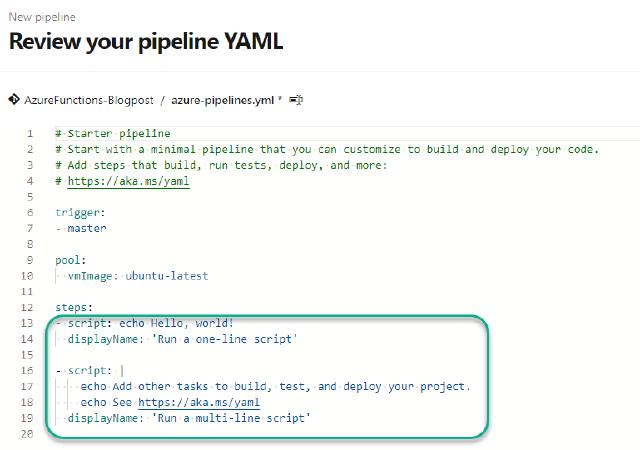The height and width of the screenshot is (450, 640).
Task: Click line number 13 in the gutter
Action: (27, 323)
